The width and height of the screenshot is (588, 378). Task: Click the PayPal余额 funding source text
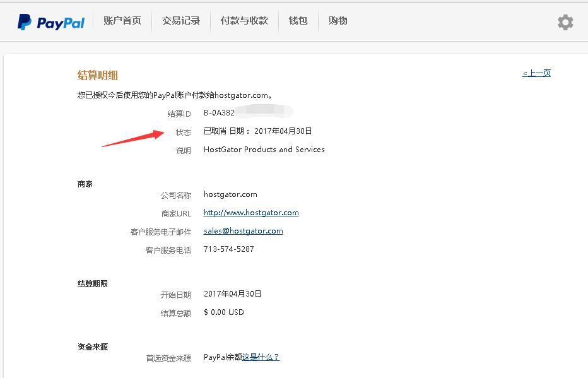[x=223, y=357]
